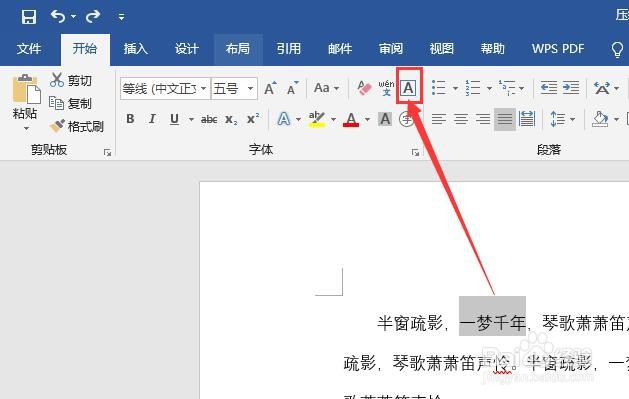The image size is (629, 399).
Task: Apply numbered list formatting
Action: tap(473, 88)
